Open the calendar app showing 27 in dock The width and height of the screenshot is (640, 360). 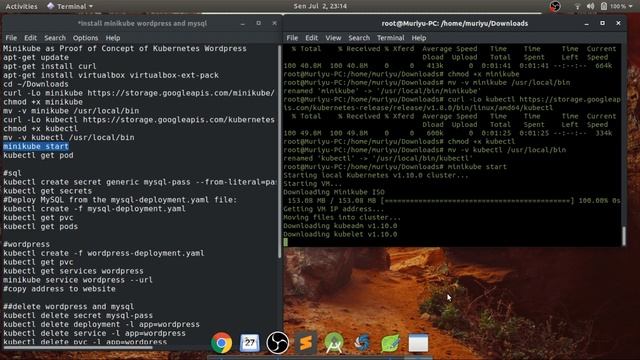249,343
